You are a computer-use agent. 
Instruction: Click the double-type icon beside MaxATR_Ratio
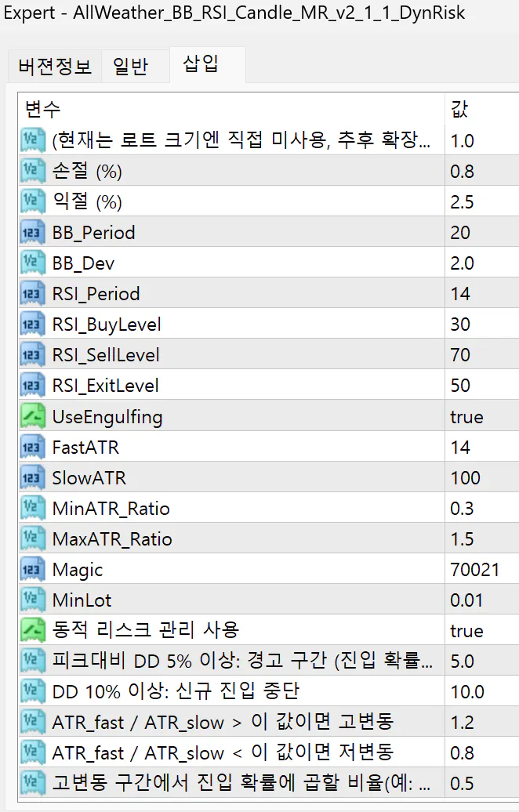(32, 538)
